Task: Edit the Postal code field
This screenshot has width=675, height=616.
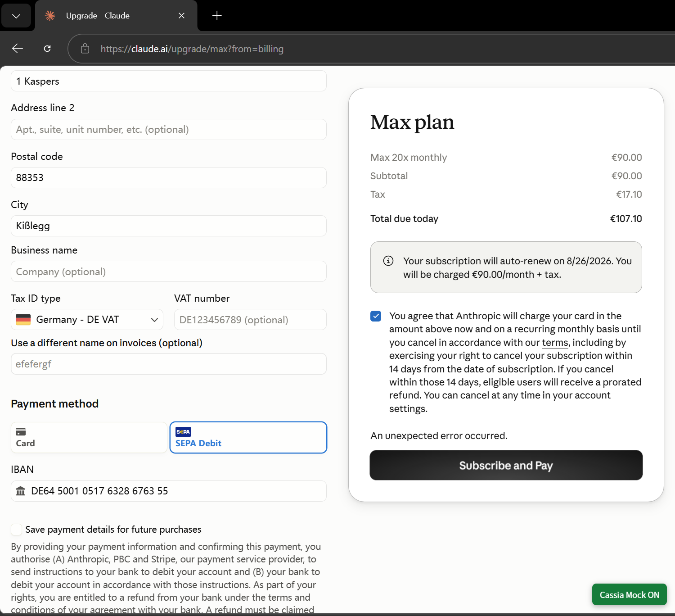Action: (x=169, y=178)
